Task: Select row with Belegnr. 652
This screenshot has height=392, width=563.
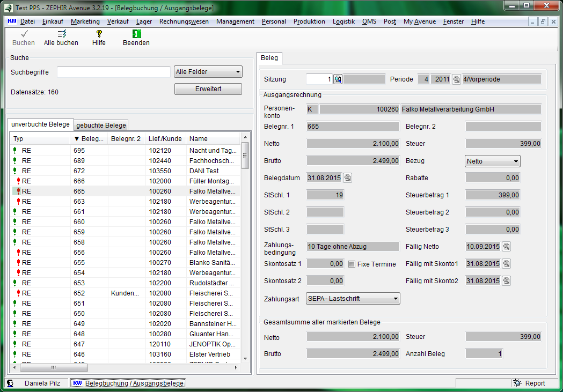Action: pos(79,293)
